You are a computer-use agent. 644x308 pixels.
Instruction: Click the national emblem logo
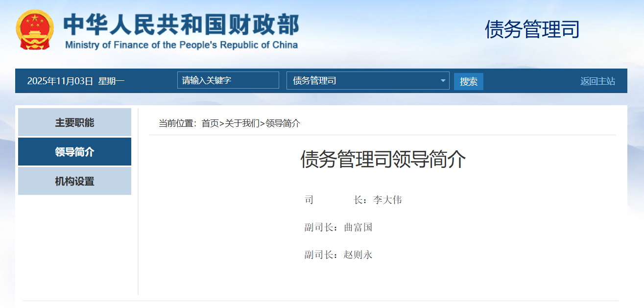pyautogui.click(x=34, y=30)
